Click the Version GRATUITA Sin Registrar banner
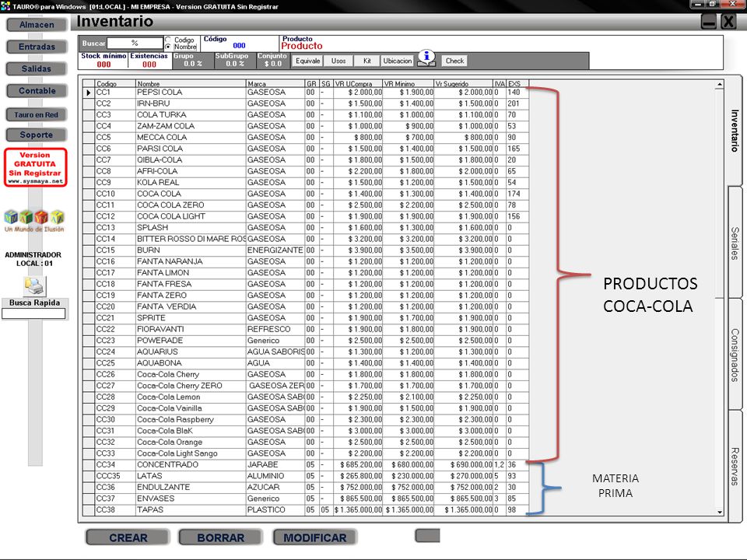747x560 pixels. 35,167
